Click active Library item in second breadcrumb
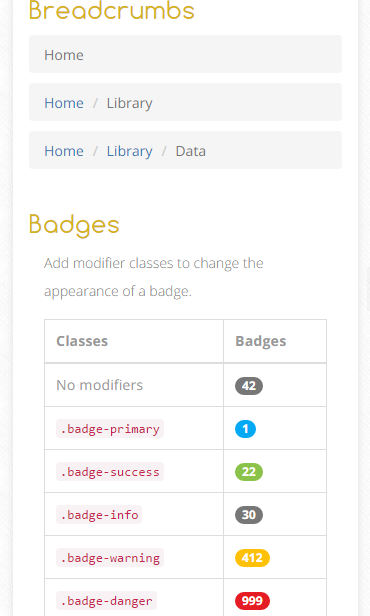This screenshot has height=616, width=370. pos(130,103)
